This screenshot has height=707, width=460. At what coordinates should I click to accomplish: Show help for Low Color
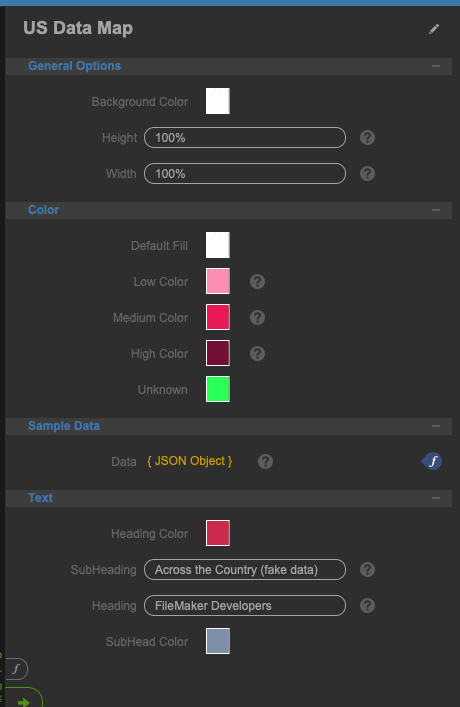258,282
